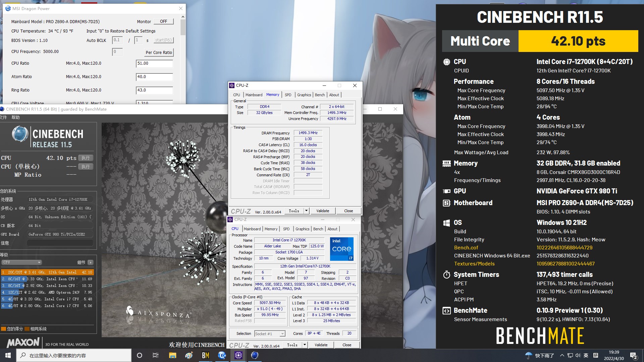
Task: Toggle the 英 input language indicator
Action: click(x=586, y=355)
